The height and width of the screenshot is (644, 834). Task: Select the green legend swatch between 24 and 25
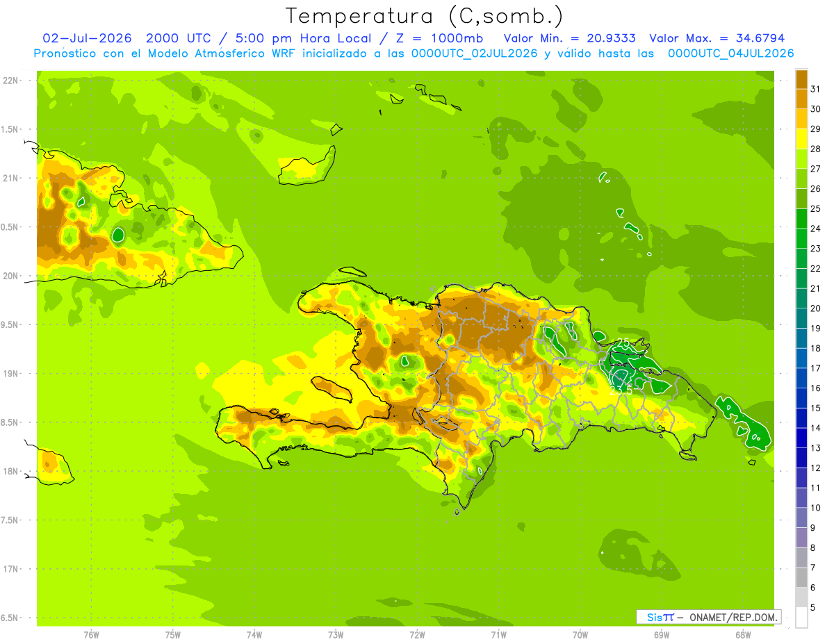pyautogui.click(x=801, y=219)
